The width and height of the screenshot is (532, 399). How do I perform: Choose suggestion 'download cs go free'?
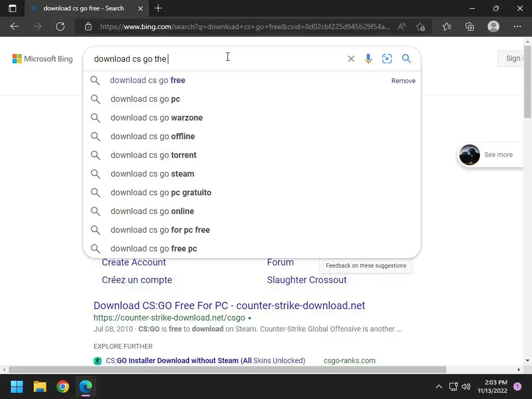pyautogui.click(x=252, y=81)
